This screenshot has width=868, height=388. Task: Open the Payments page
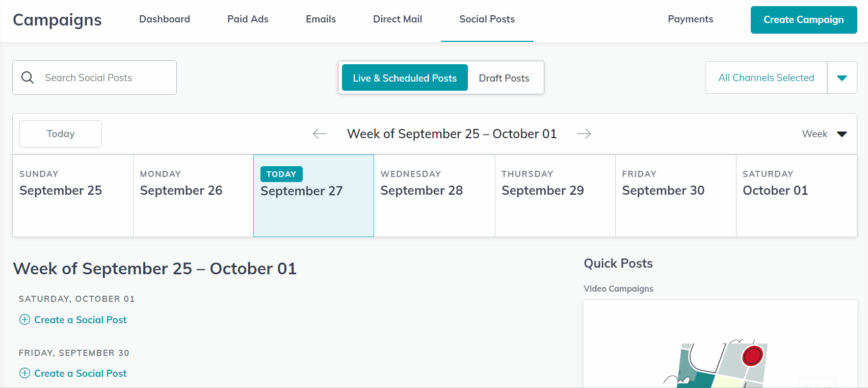pos(691,19)
